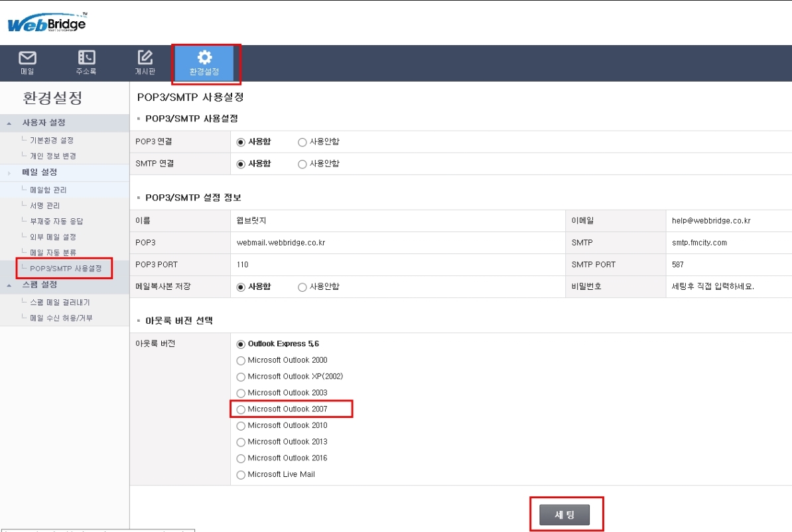Enable 메일복사본 저장 사용함 option
Viewport: 792px width, 532px height.
pyautogui.click(x=241, y=287)
